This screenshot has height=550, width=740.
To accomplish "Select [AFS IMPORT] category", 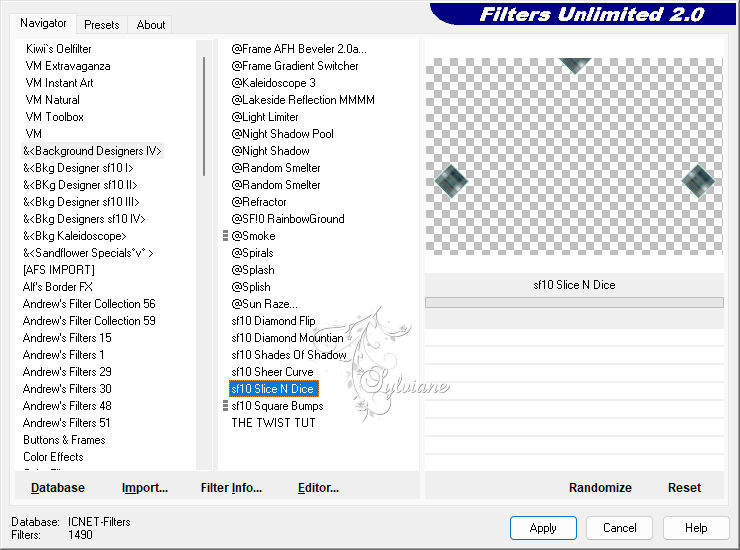I will click(x=59, y=270).
